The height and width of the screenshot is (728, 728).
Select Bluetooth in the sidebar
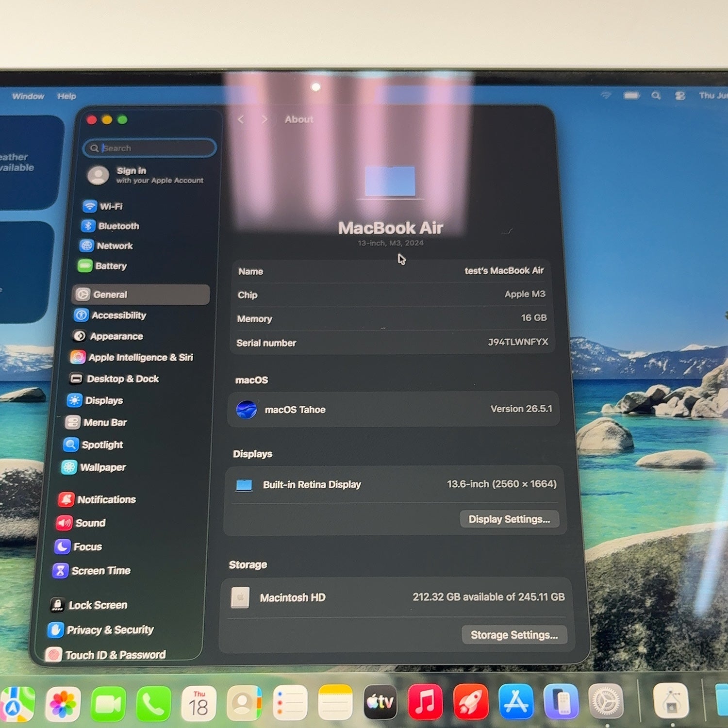click(110, 226)
